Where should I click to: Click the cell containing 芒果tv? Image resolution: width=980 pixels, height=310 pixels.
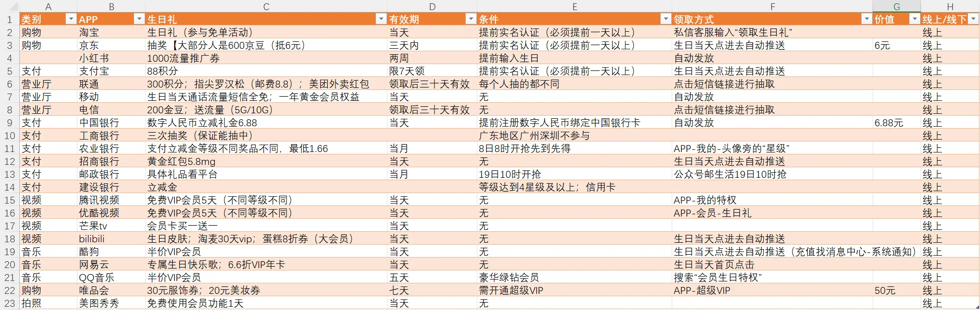click(111, 226)
